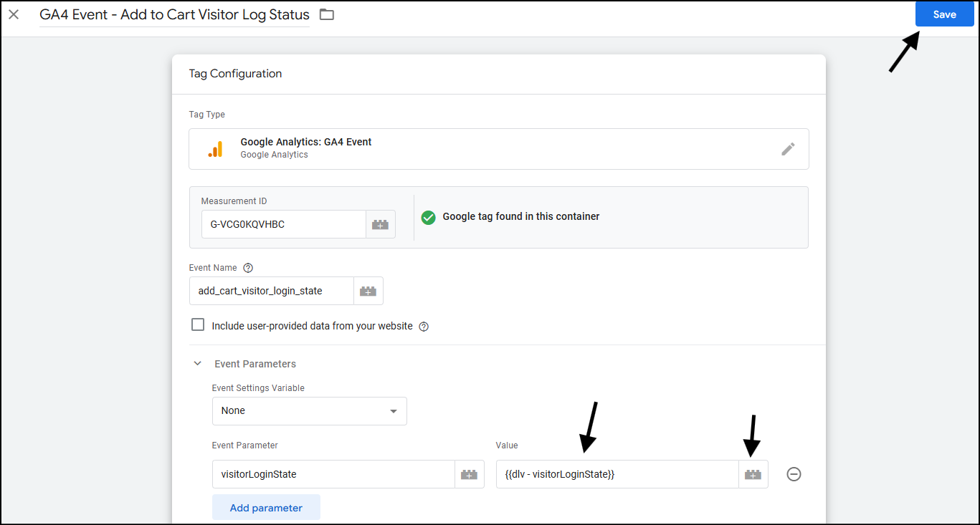Edit the visitorLoginState parameter name field
This screenshot has height=525, width=980.
(333, 474)
